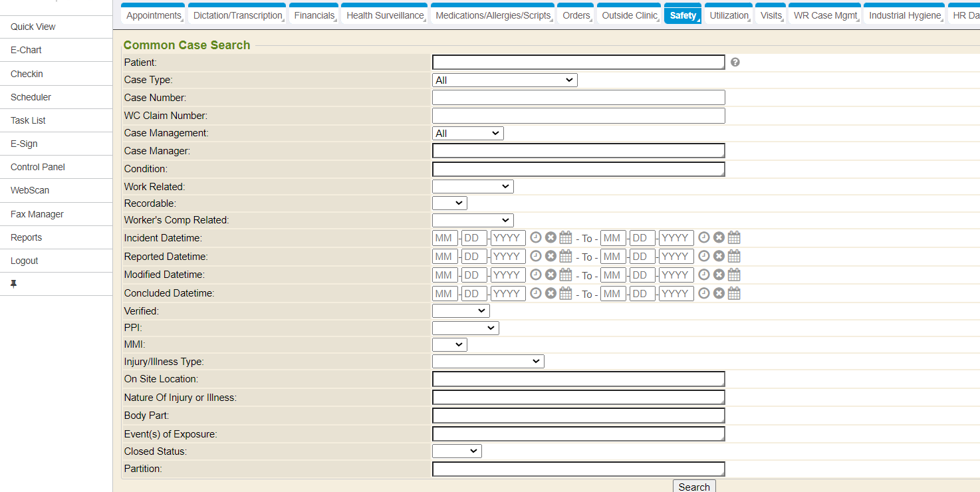The image size is (980, 492).
Task: Go to Fax Manager in sidebar
Action: (x=37, y=214)
